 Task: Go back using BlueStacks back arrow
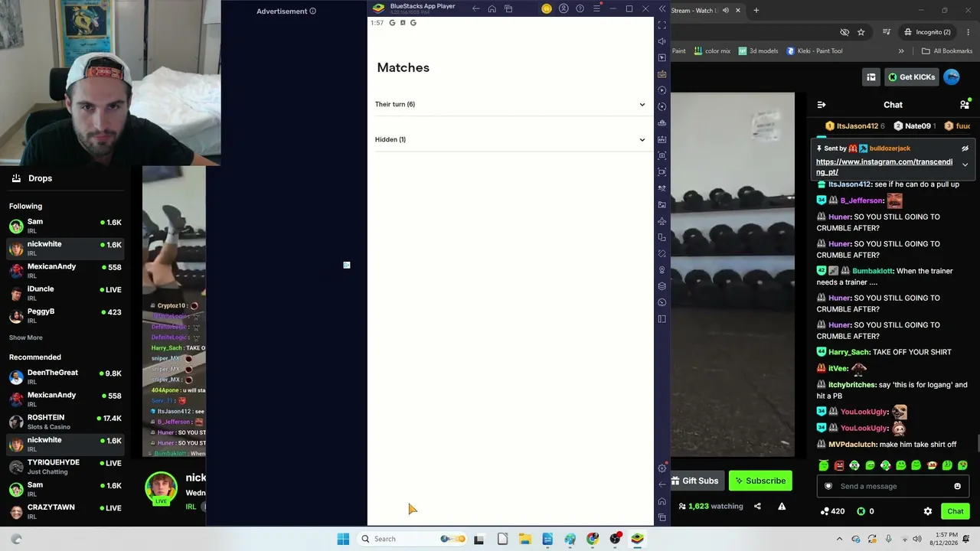(475, 9)
